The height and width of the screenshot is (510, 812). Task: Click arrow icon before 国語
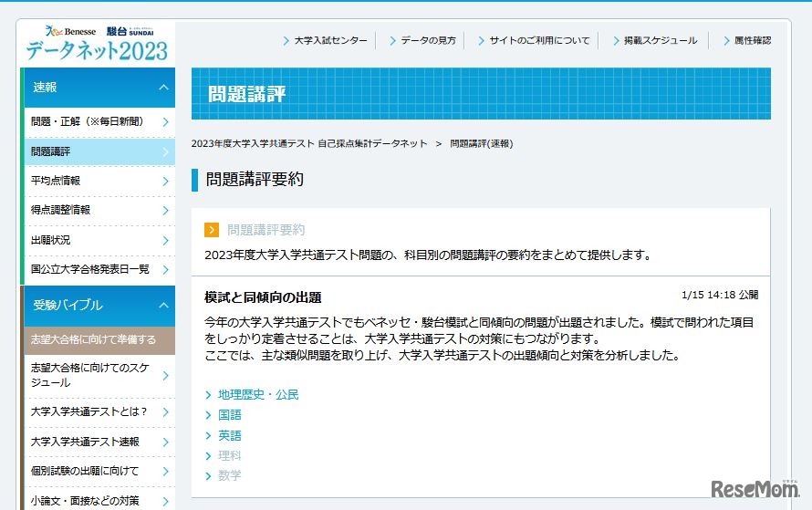[x=208, y=416]
